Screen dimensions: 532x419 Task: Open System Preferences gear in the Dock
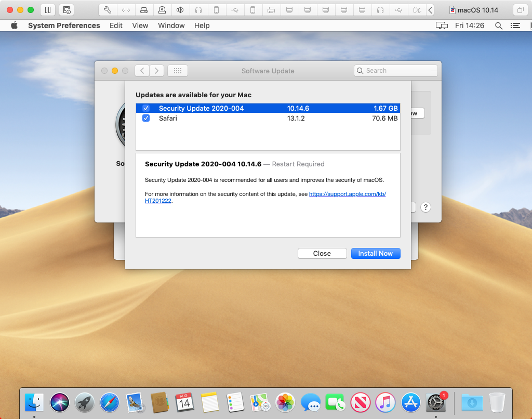click(x=435, y=402)
